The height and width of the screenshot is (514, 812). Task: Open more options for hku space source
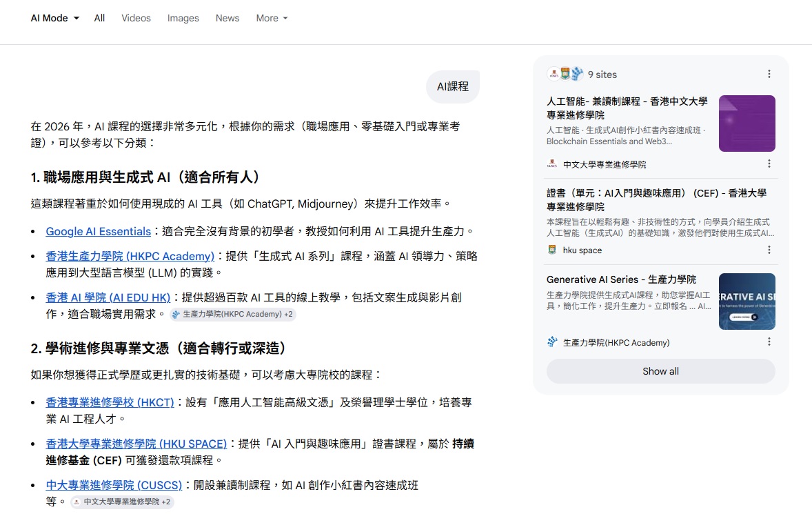point(769,250)
